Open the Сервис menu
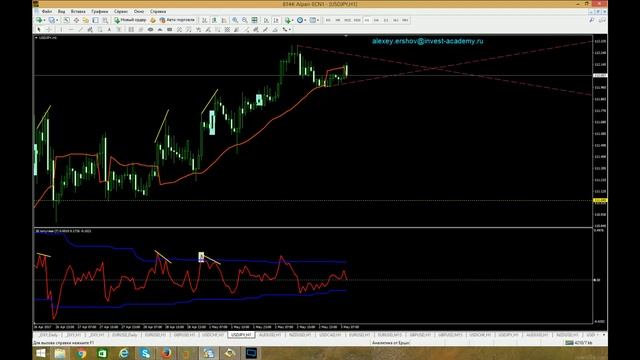640x360 pixels. coord(120,11)
